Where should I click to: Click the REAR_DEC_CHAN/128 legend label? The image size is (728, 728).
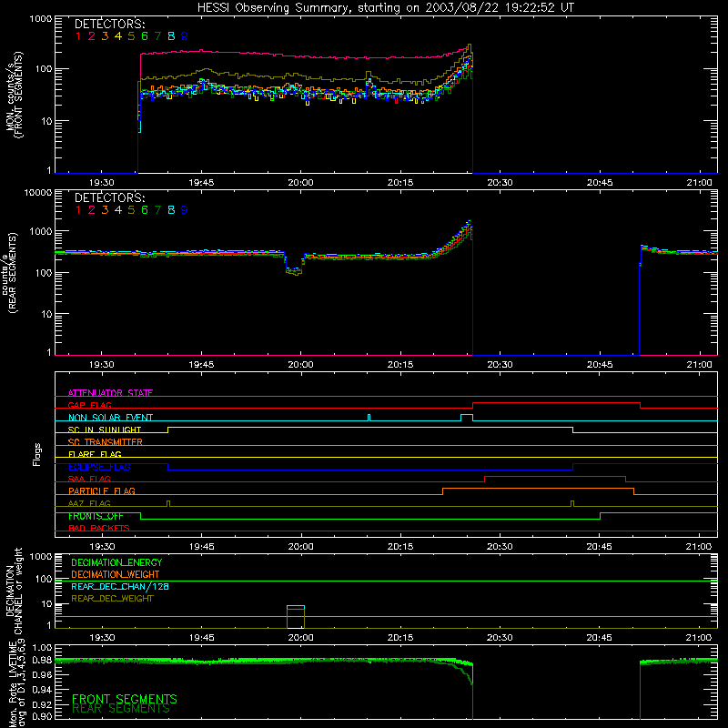120,586
